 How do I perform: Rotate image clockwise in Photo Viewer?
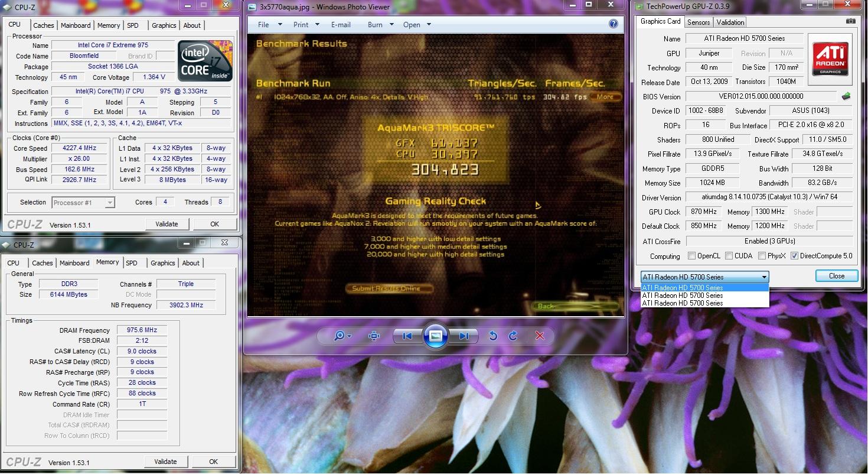(x=513, y=336)
